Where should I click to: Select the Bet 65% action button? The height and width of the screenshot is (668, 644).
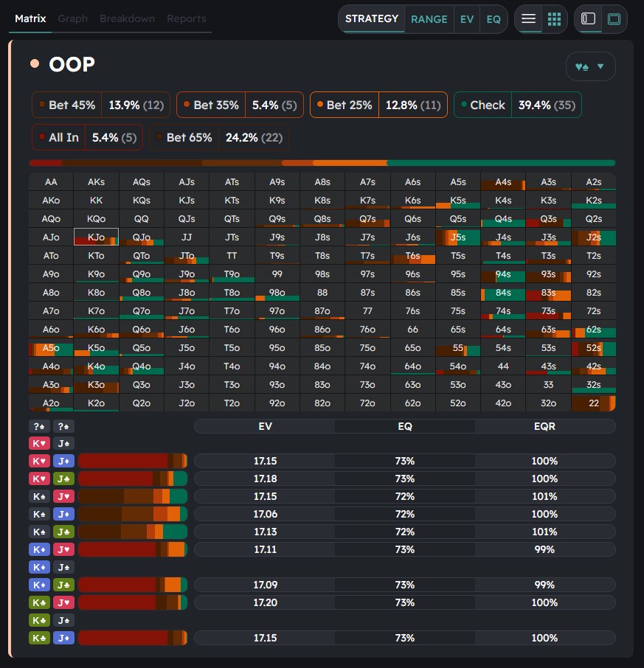[x=218, y=137]
